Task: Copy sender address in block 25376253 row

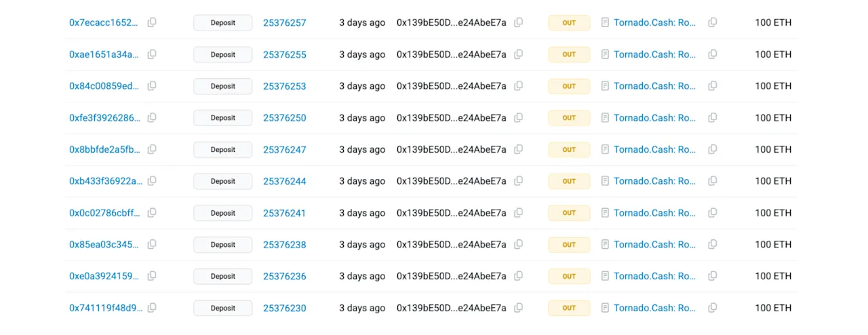Action: pyautogui.click(x=518, y=86)
